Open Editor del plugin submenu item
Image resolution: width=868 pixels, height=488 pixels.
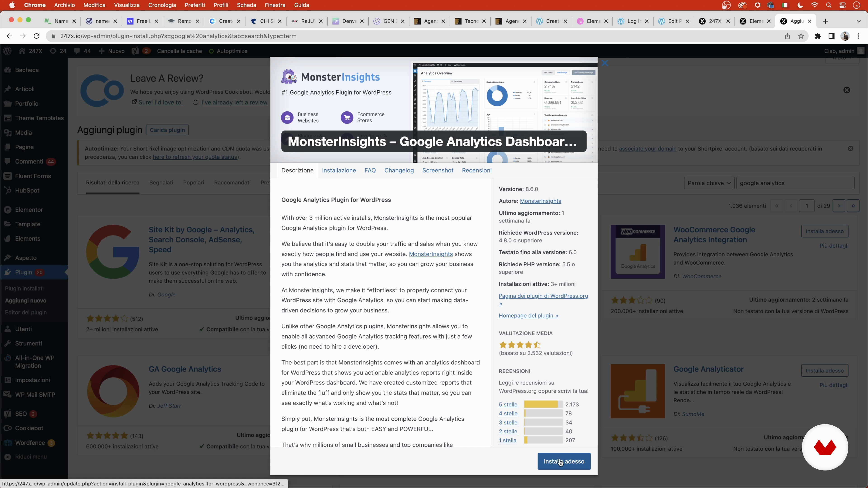tap(26, 312)
